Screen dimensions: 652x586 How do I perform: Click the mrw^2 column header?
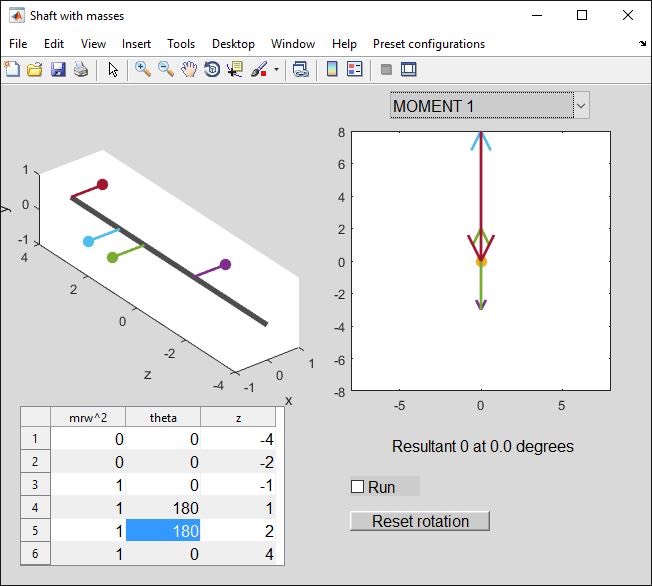click(88, 418)
